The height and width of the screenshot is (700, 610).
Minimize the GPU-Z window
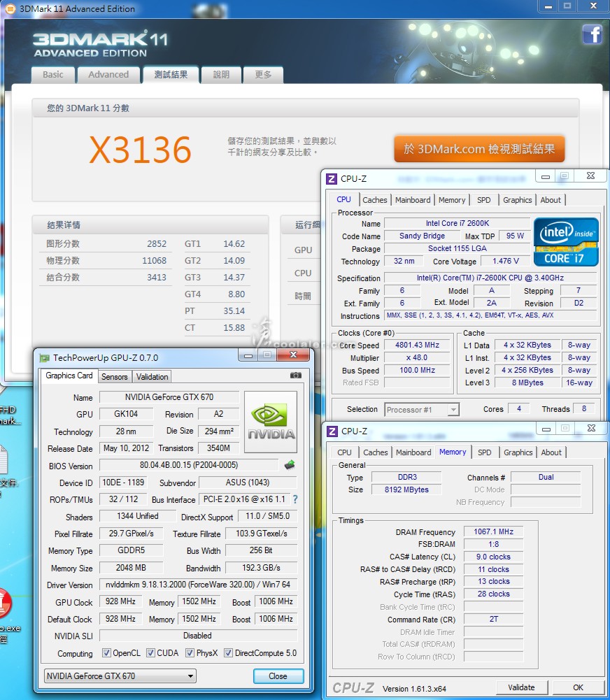pyautogui.click(x=249, y=355)
